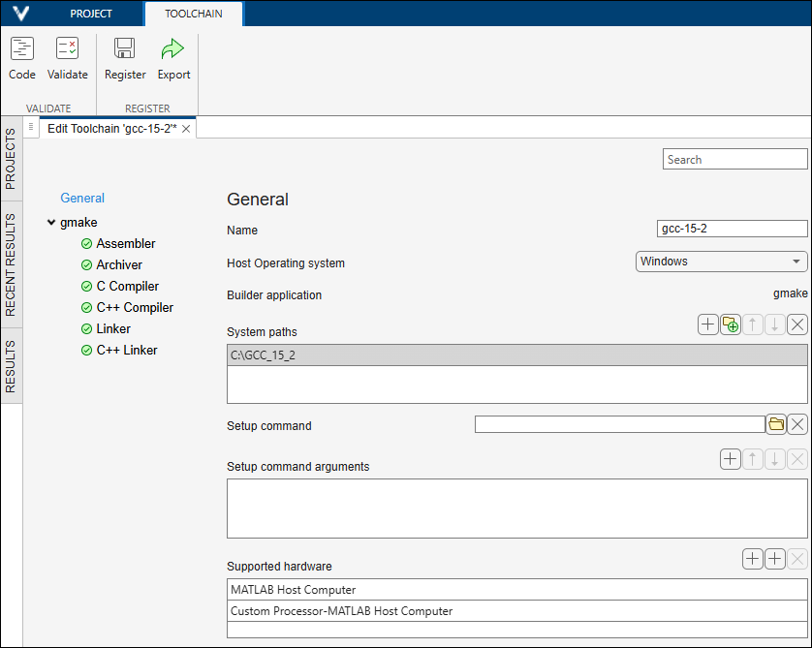Browse folder to add System path

click(x=731, y=324)
